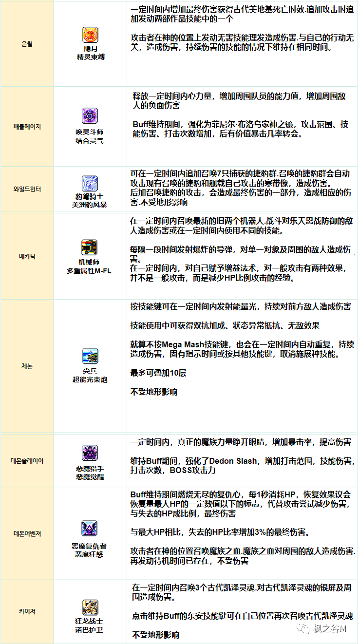Viewport: 358px width, 644px height.
Task: Click 'Buff维持期间燃烧无尽的复仇心' paragraph
Action: tap(241, 504)
